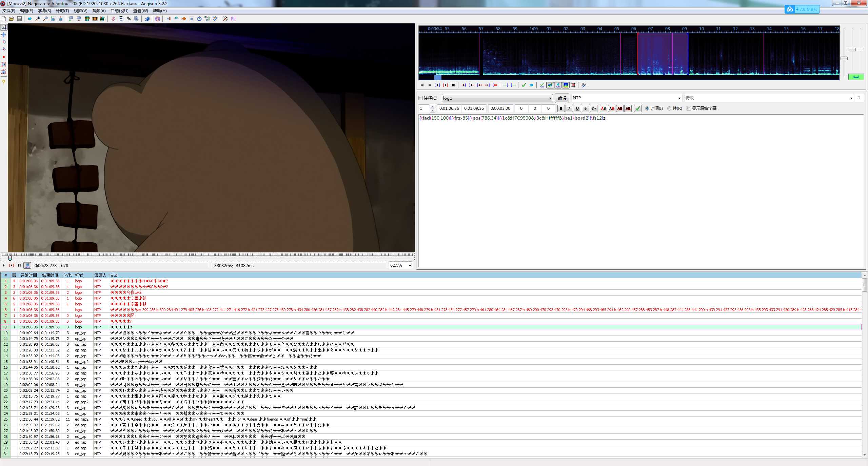The image size is (868, 466).
Task: Open the 62.5% video zoom dropdown
Action: tap(410, 266)
